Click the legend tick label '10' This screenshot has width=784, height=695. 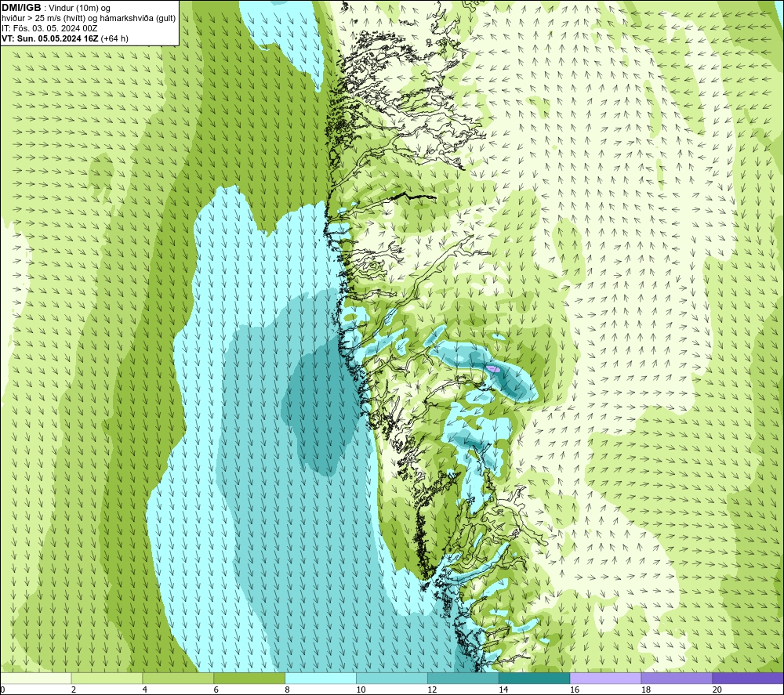[x=361, y=690]
